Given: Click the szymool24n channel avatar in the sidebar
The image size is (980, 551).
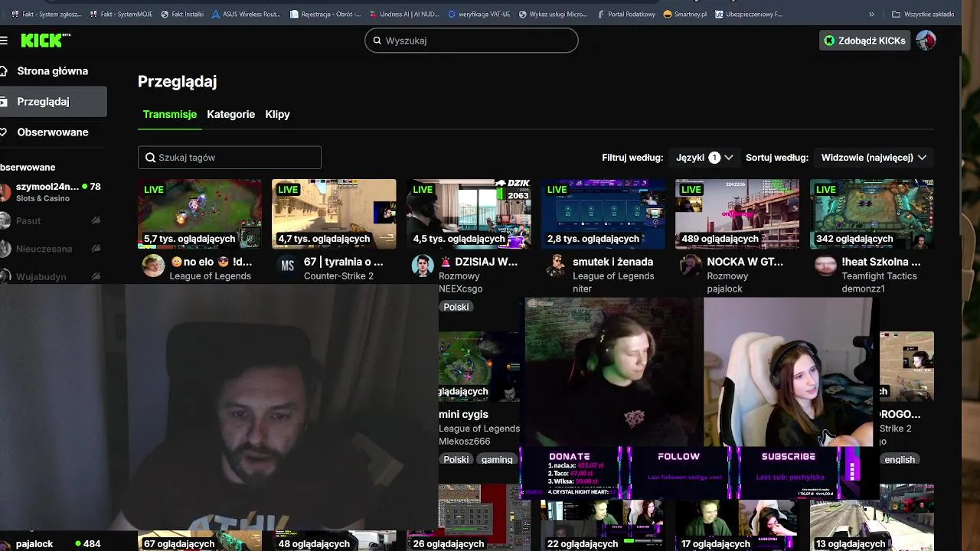Looking at the screenshot, I should click(5, 192).
